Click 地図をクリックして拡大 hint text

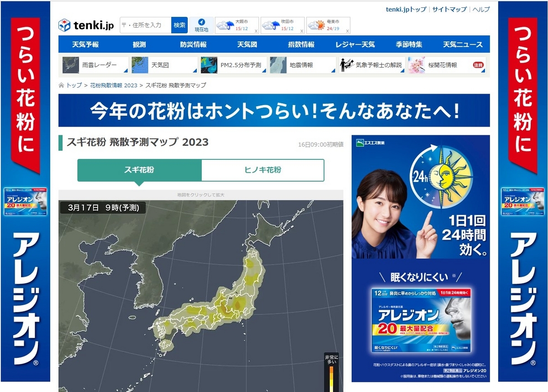coord(201,195)
